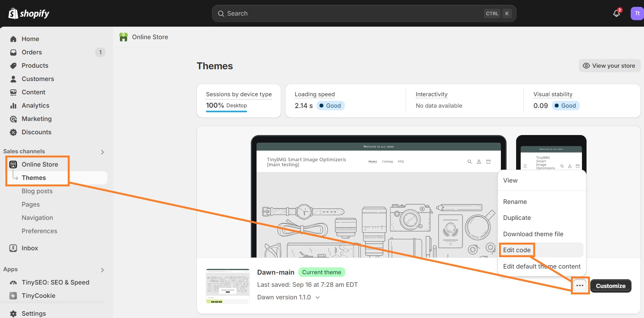
Task: Click Catalog link in desktop theme preview
Action: (387, 162)
